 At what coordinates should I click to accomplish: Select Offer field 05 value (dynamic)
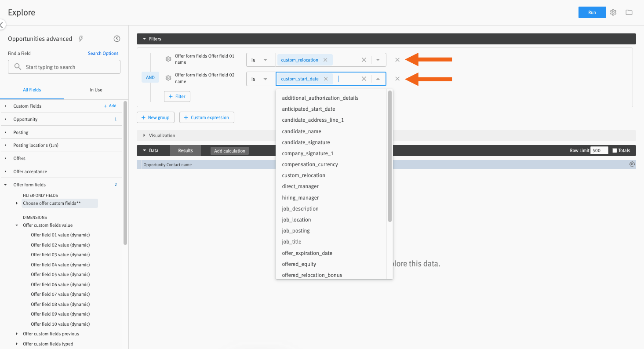click(x=60, y=275)
